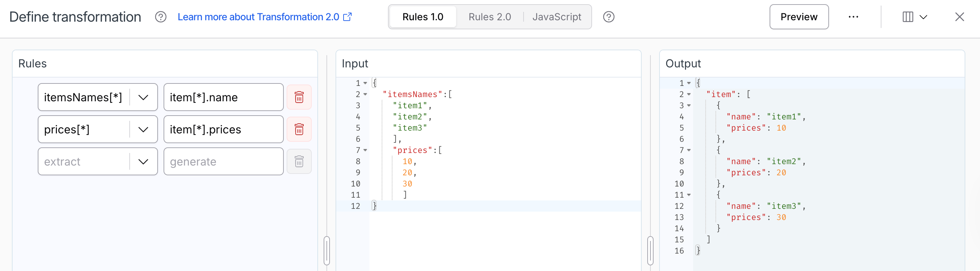
Task: Collapse the item array in Output editor
Action: coord(689,94)
